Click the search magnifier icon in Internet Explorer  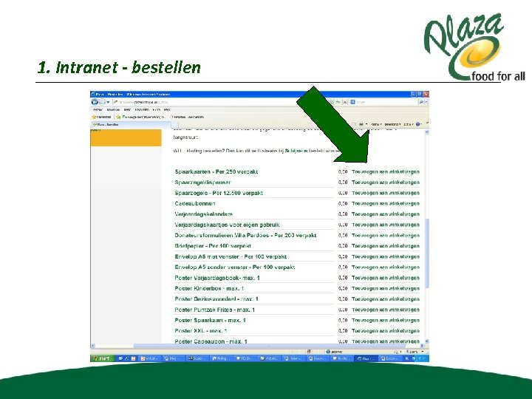[x=421, y=102]
